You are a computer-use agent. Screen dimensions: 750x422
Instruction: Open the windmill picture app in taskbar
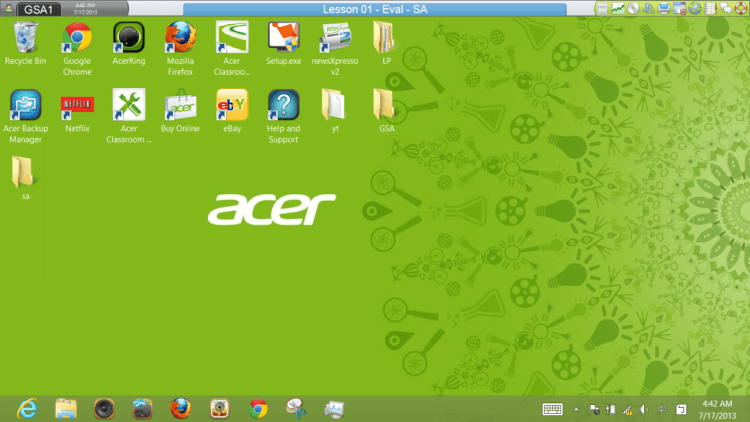tap(220, 409)
